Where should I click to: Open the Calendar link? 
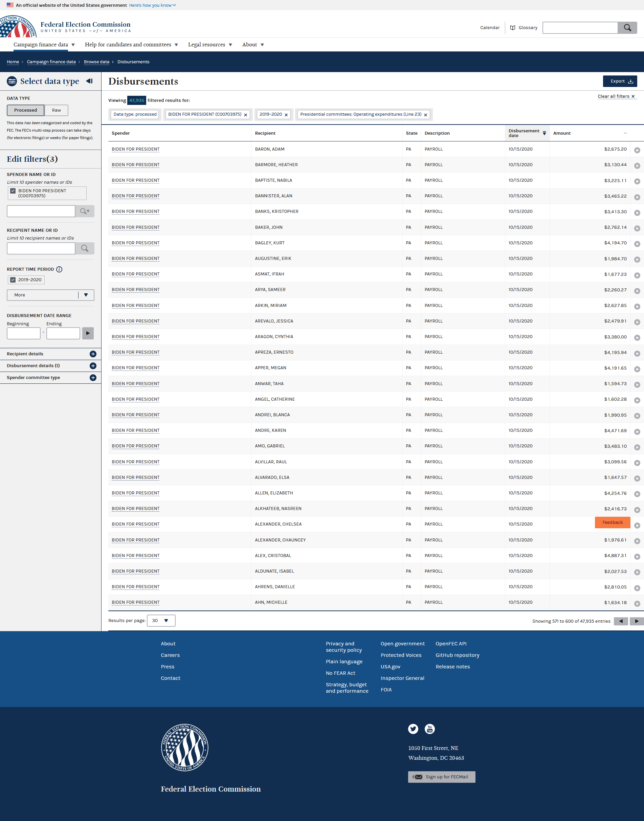pos(490,27)
